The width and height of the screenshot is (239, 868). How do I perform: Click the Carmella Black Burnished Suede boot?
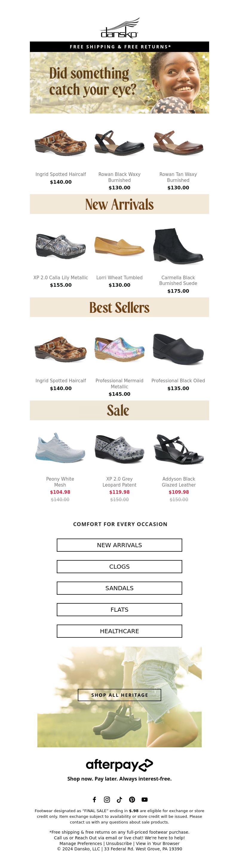(178, 246)
